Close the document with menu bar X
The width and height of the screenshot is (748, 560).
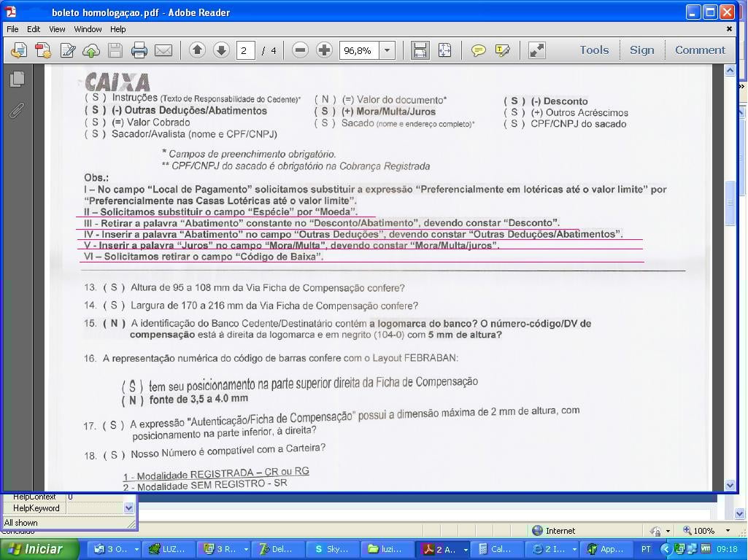coord(728,29)
